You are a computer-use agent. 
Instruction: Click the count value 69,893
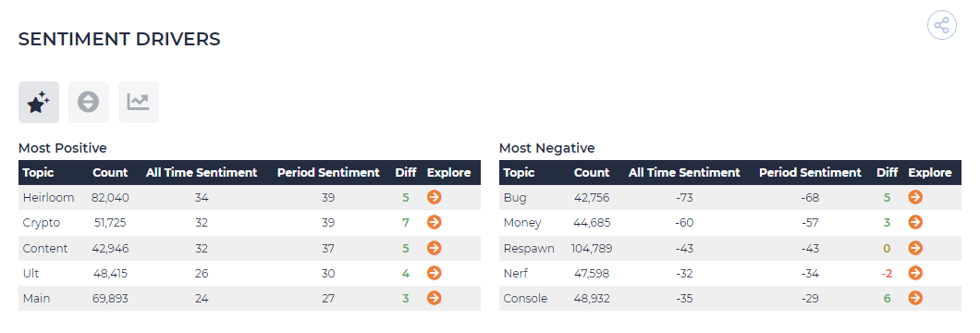(110, 298)
